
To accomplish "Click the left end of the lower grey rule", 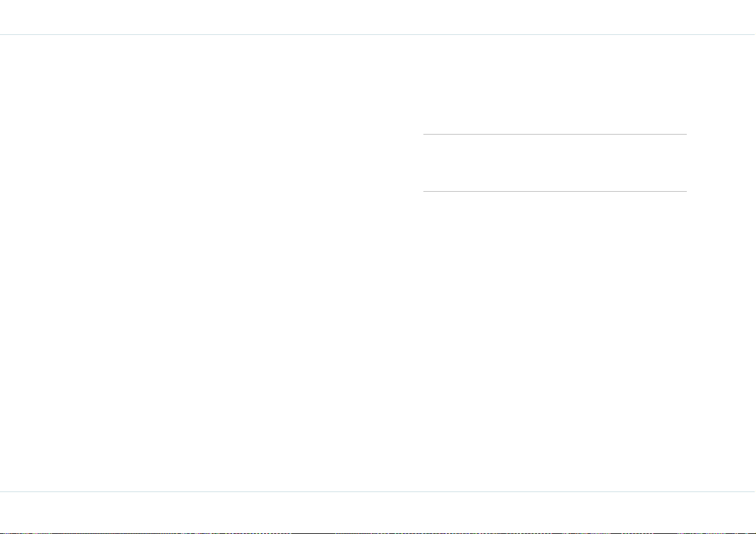I will click(424, 192).
